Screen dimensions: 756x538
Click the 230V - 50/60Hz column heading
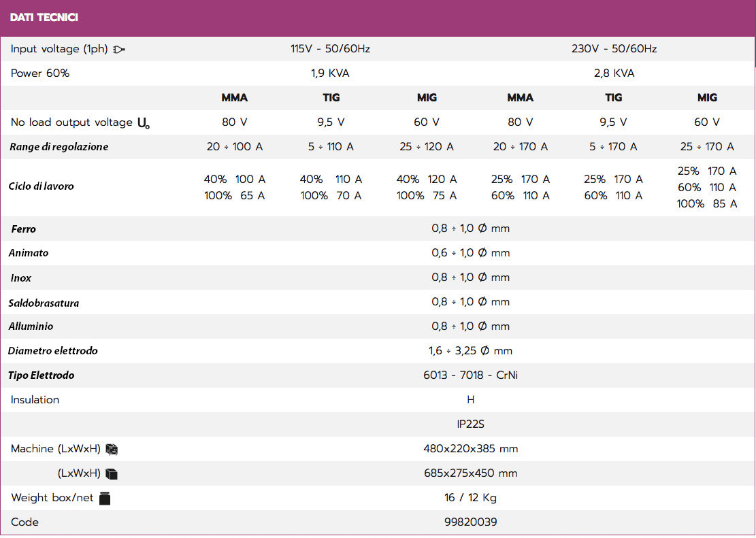click(x=614, y=49)
